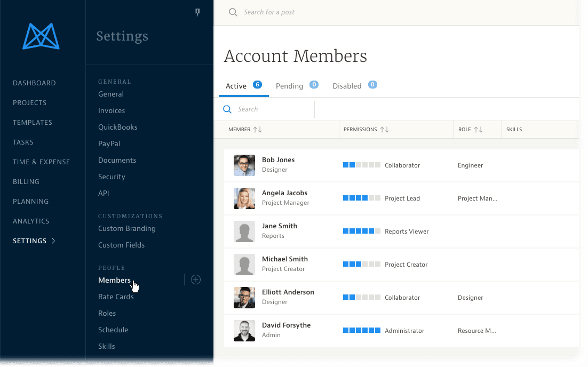
Task: Pin the Settings sidebar panel
Action: [x=197, y=12]
